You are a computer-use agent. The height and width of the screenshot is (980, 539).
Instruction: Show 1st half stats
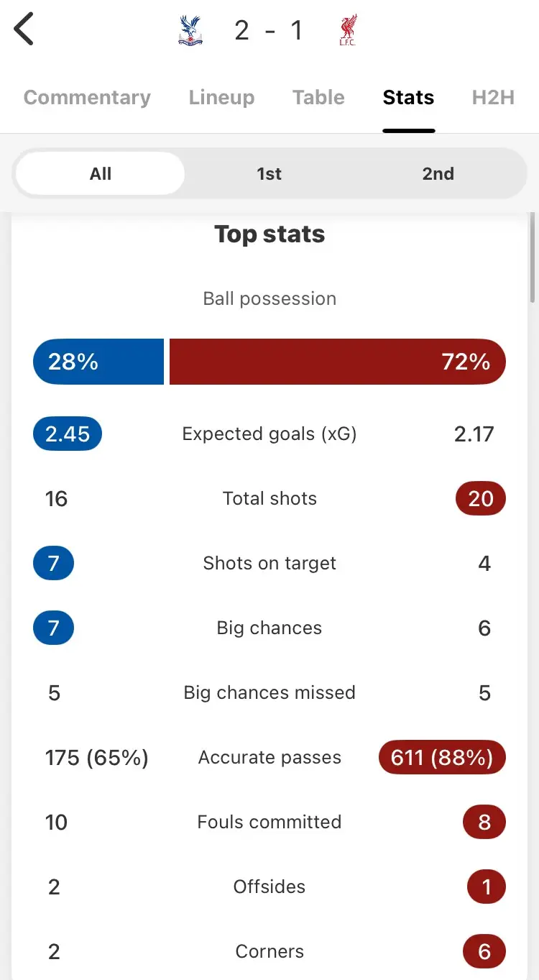pos(269,174)
